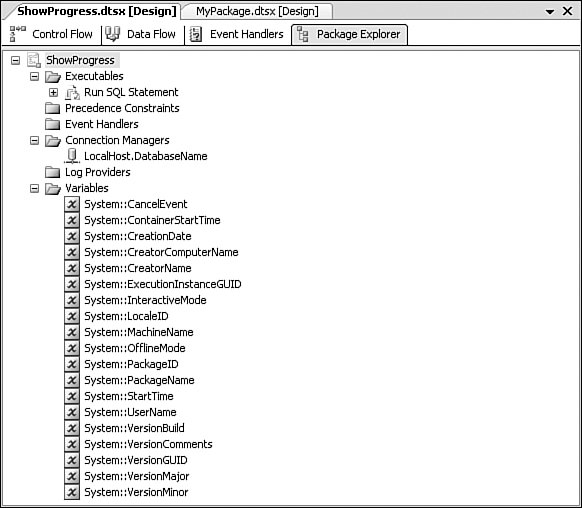The image size is (582, 508).
Task: Collapse the Connection Managers folder
Action: tap(34, 140)
